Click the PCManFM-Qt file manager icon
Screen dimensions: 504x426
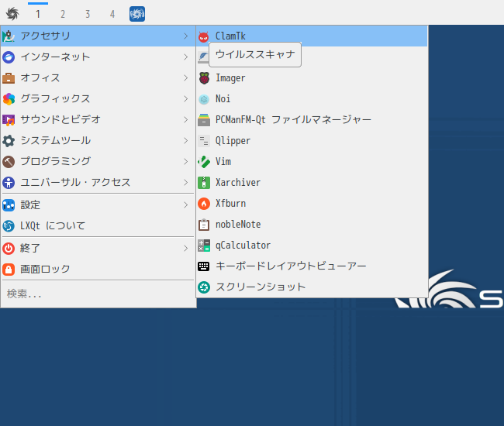tap(204, 120)
